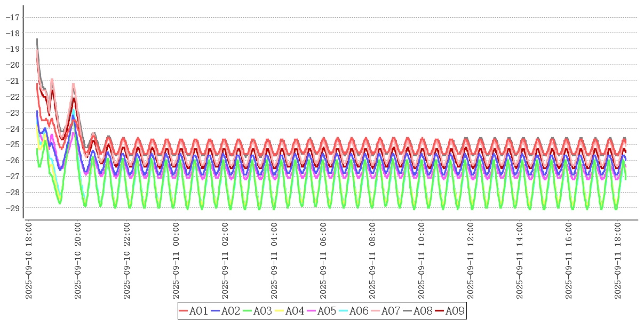The width and height of the screenshot is (644, 320).
Task: Click the 2025-09-11 18:00 x-axis label
Action: pyautogui.click(x=618, y=261)
